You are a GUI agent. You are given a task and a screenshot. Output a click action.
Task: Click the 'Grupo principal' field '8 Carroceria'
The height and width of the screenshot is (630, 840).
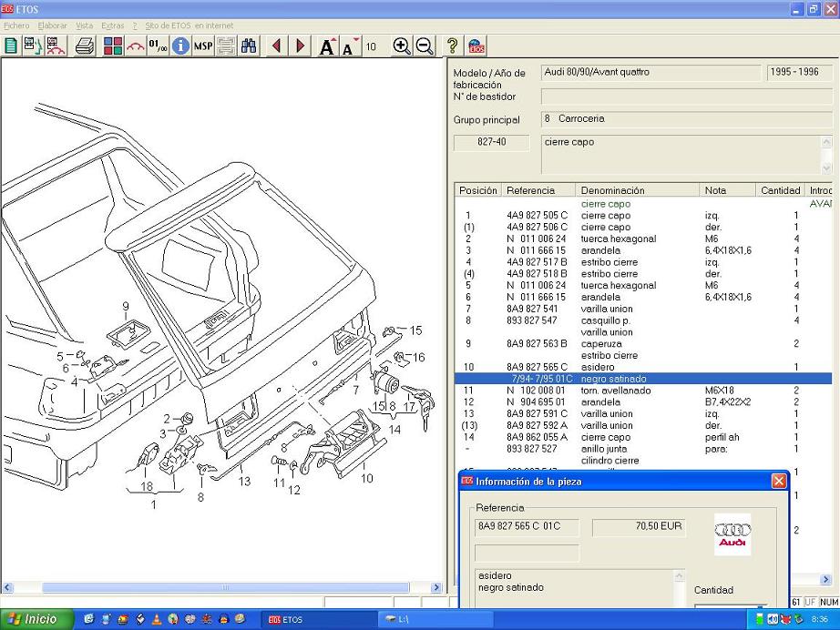coord(686,119)
